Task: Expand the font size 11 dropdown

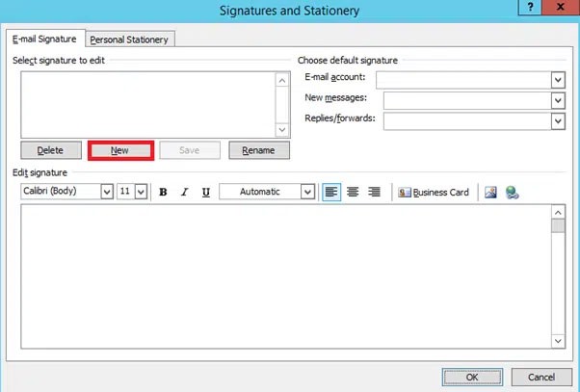Action: click(141, 193)
